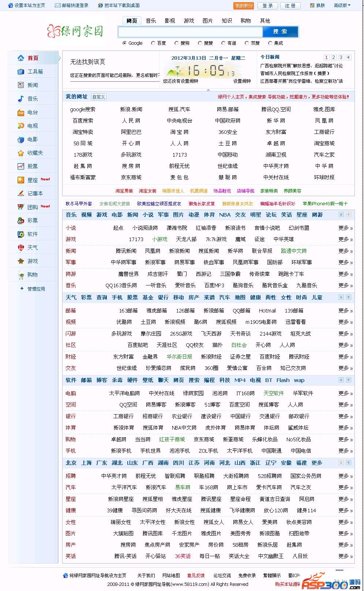Open the 意见反馈 footer link
The width and height of the screenshot is (364, 591).
tap(196, 575)
